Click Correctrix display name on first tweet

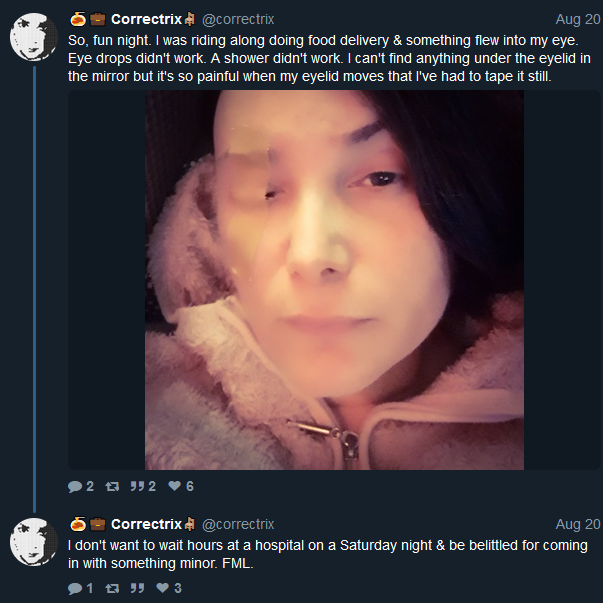[x=146, y=19]
